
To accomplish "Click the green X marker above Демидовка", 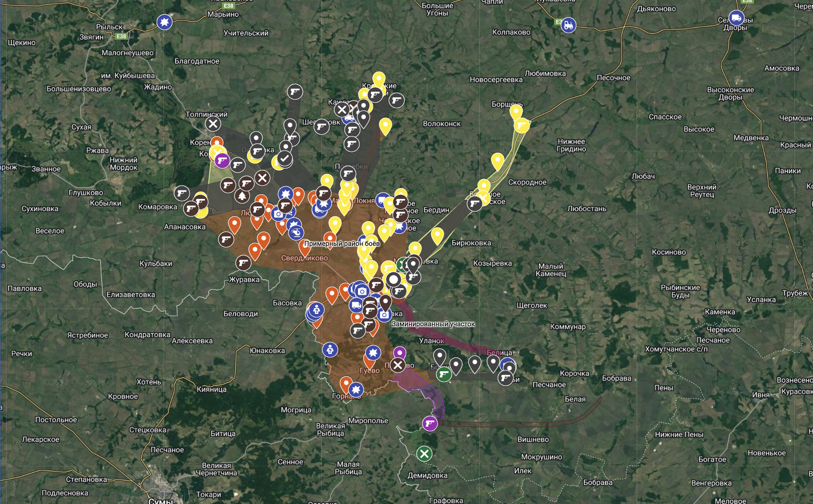I will (x=425, y=455).
